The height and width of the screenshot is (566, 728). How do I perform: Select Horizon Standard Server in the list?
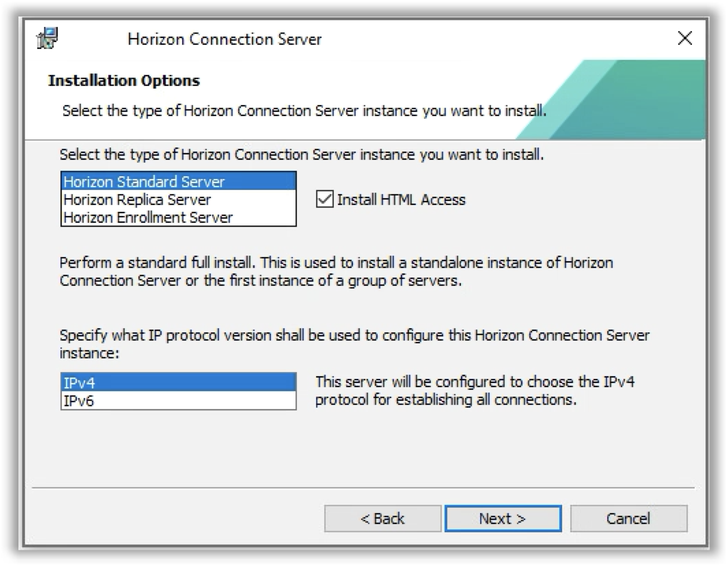click(x=144, y=182)
